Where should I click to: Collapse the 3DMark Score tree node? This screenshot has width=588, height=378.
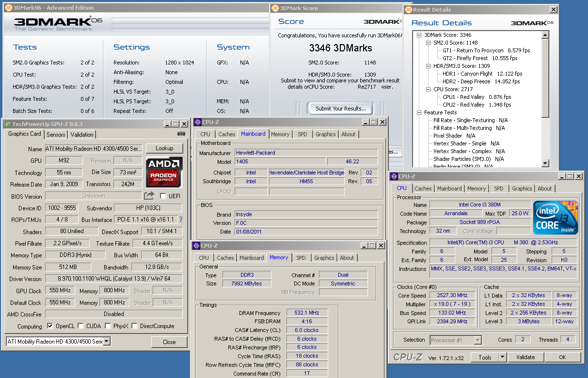(419, 35)
